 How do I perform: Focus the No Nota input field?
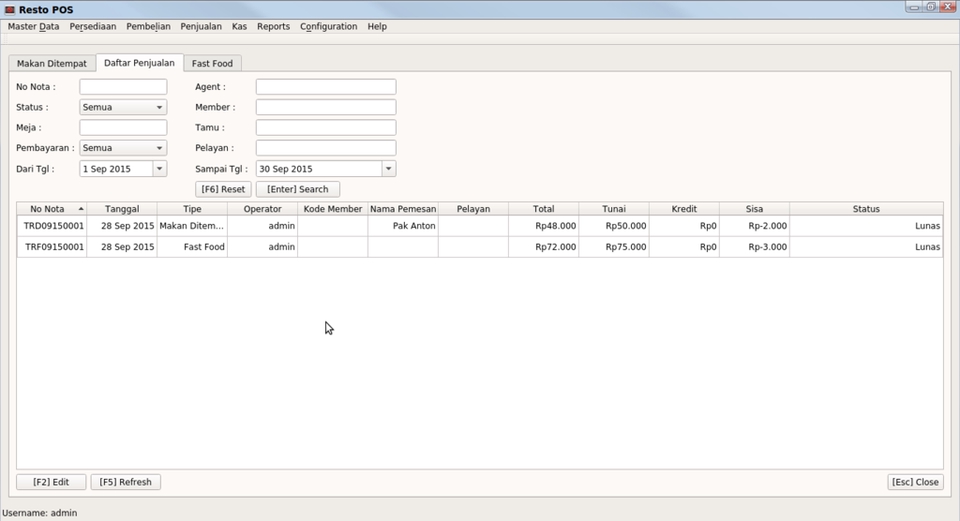coord(123,87)
